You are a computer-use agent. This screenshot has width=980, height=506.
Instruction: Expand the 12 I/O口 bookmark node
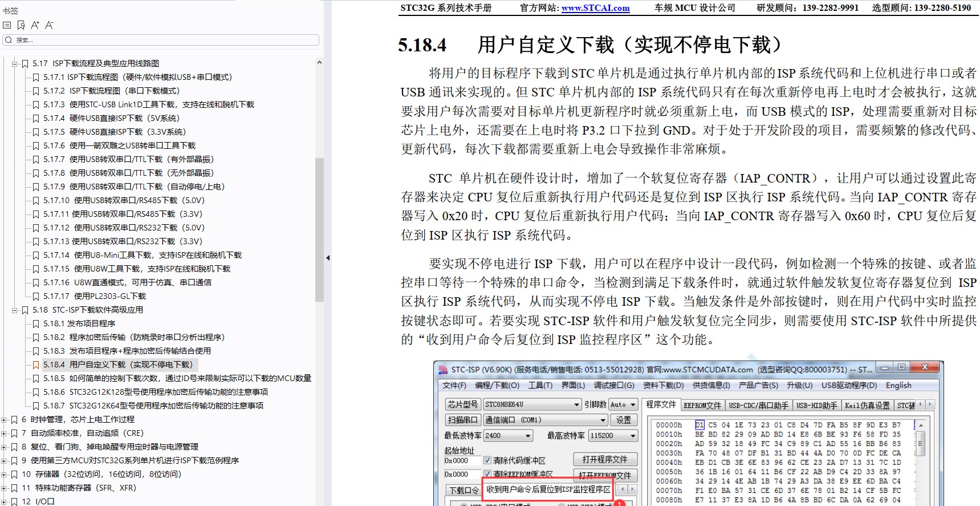click(x=4, y=502)
